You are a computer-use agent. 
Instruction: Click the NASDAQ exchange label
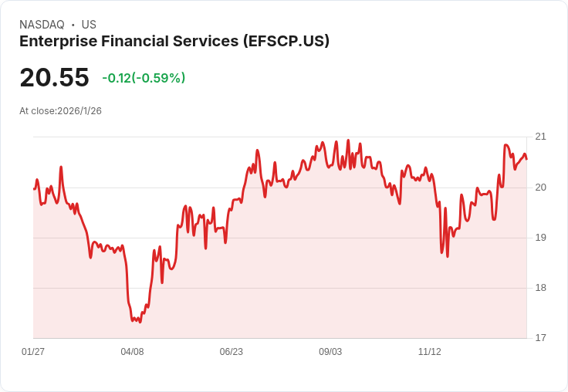(x=42, y=25)
